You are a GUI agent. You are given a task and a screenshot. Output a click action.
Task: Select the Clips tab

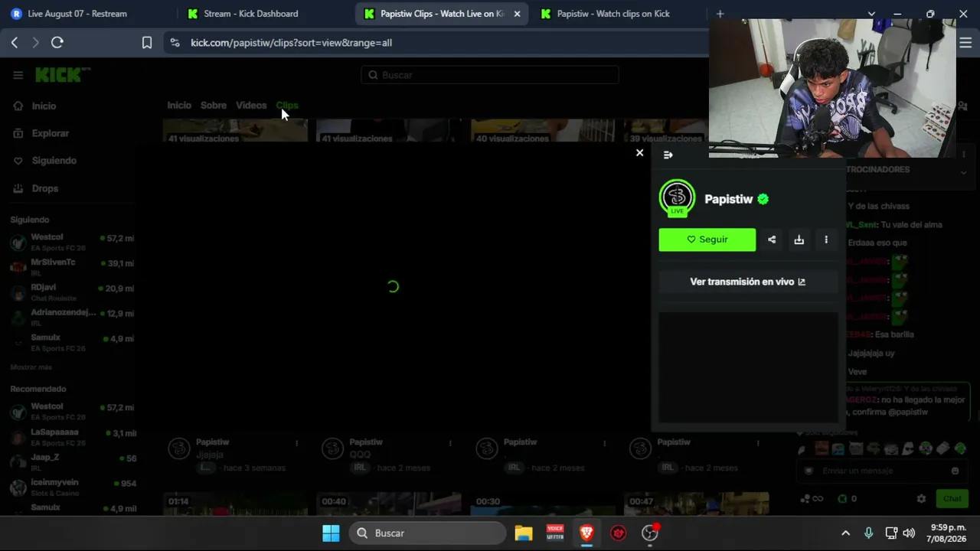click(x=287, y=106)
